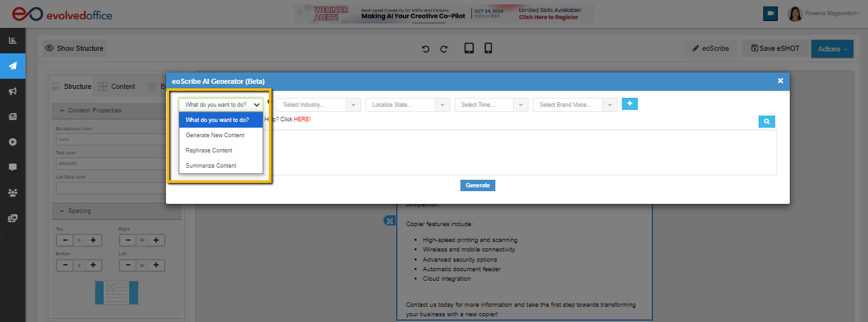Click the evolvedoffice logo
The width and height of the screenshot is (868, 322).
62,14
